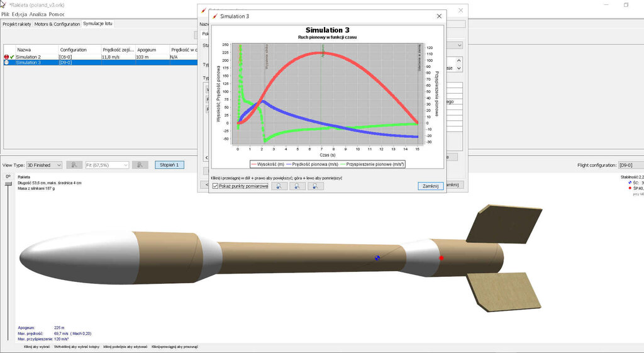Toggle the Stopień 1 stage button
The height and width of the screenshot is (353, 644).
point(169,165)
